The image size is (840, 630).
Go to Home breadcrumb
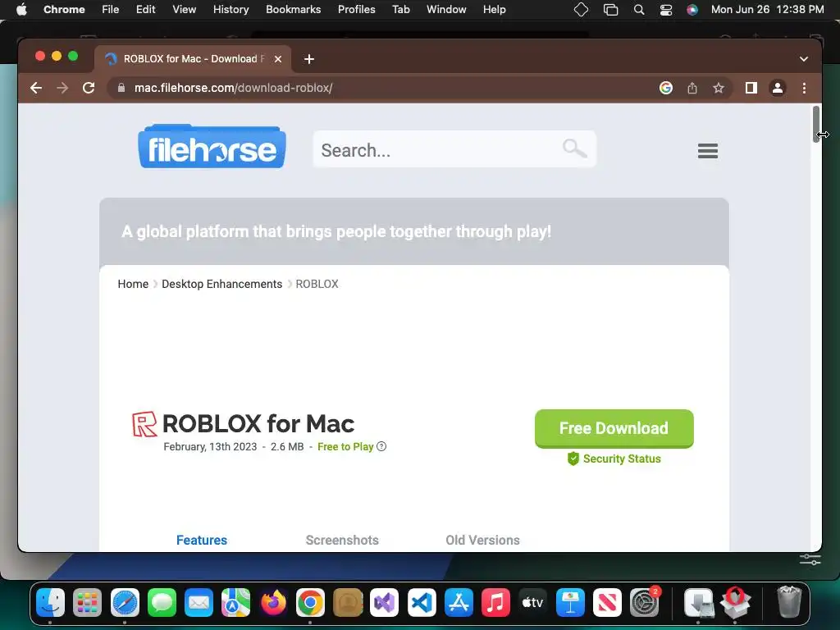[133, 284]
